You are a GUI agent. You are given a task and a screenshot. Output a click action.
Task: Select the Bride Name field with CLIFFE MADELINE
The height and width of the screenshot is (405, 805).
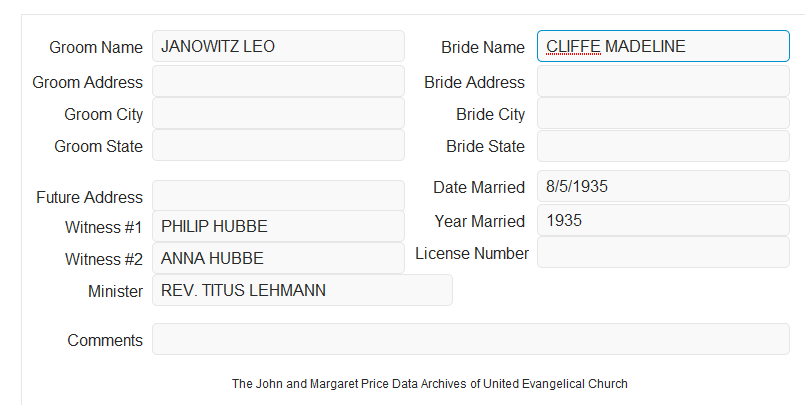[x=663, y=46]
